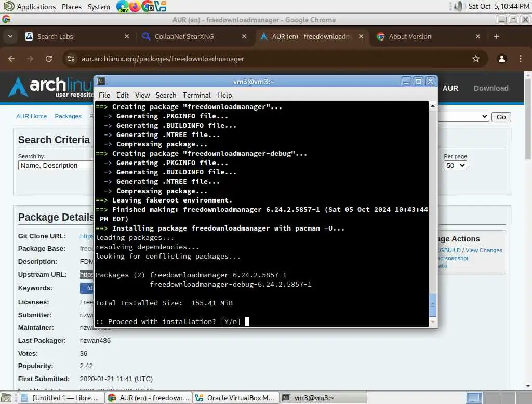Click the Search by Name, Description field
Image resolution: width=532 pixels, height=404 pixels.
[x=56, y=166]
